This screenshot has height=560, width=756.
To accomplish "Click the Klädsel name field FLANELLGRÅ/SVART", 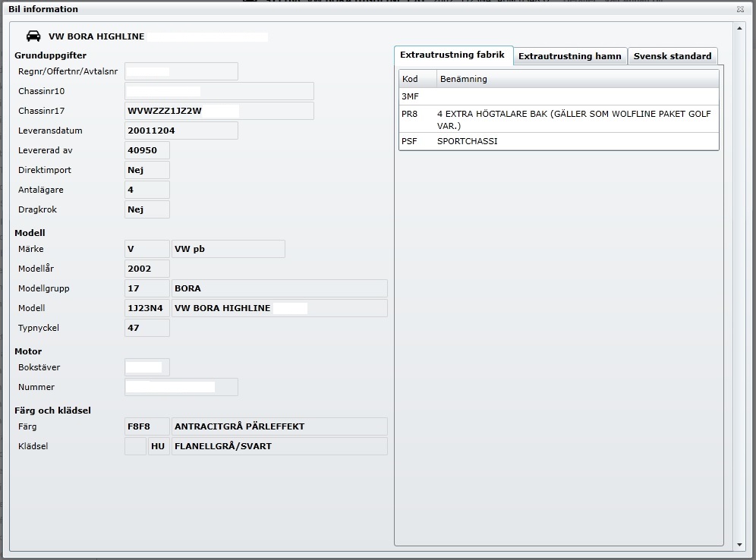I will [x=279, y=446].
